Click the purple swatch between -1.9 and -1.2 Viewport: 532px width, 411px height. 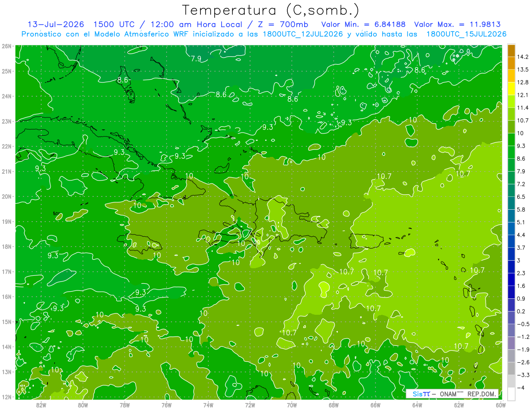(x=511, y=343)
